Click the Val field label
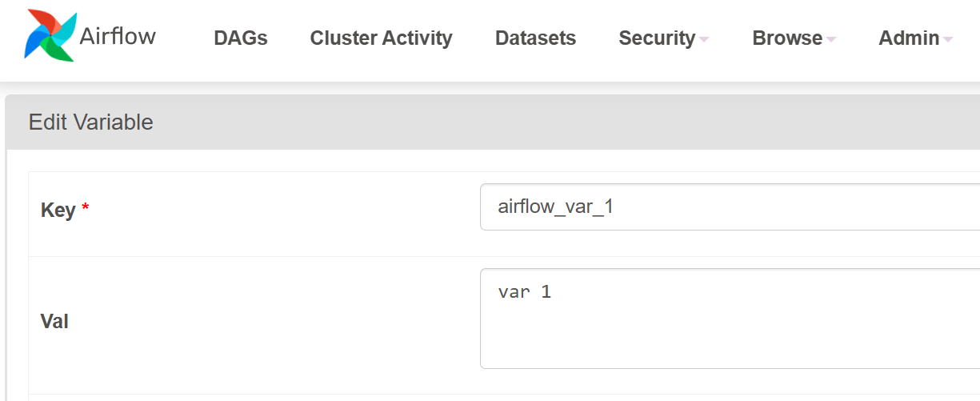 point(54,322)
